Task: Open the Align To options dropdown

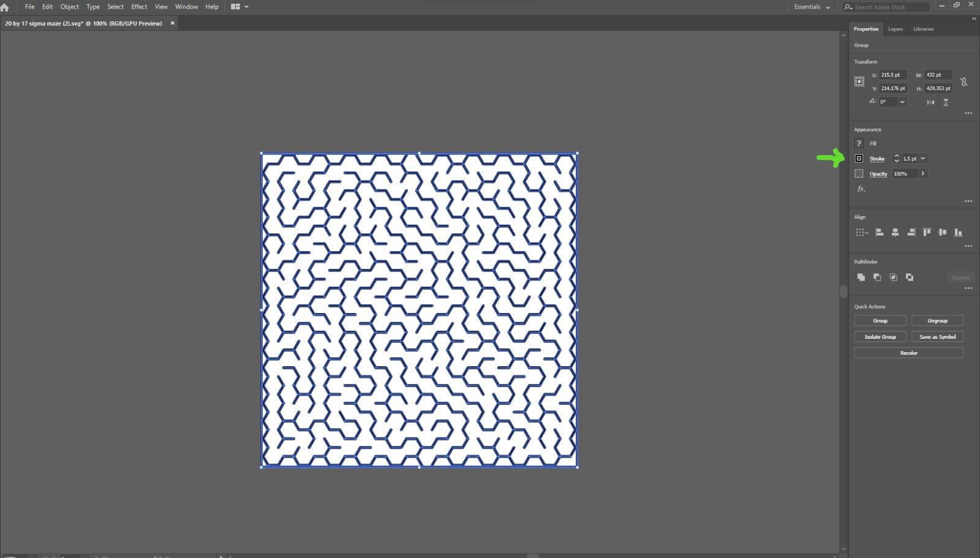Action: (x=862, y=232)
